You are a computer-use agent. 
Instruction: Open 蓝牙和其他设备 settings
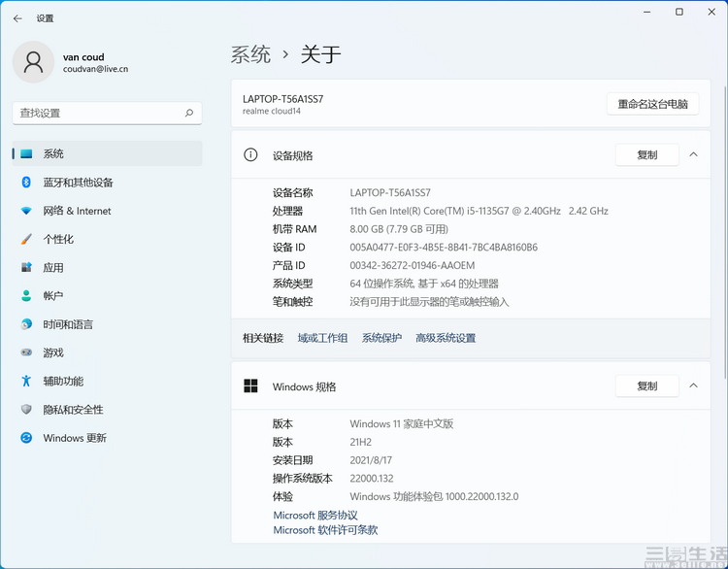pyautogui.click(x=107, y=183)
